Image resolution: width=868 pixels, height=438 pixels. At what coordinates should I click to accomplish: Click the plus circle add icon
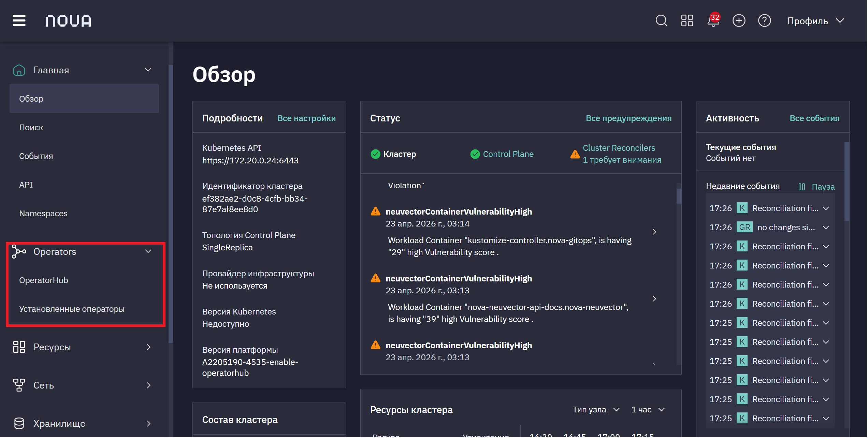coord(739,20)
